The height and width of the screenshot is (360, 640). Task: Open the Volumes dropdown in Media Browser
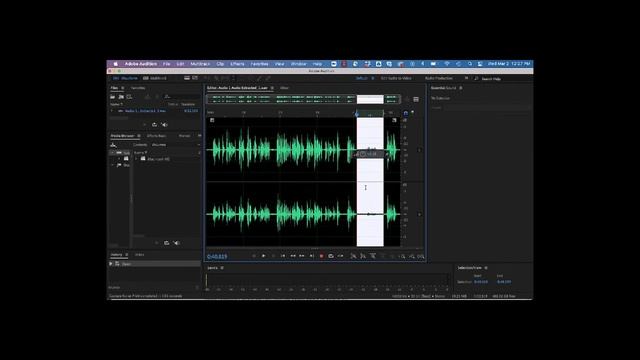click(176, 145)
